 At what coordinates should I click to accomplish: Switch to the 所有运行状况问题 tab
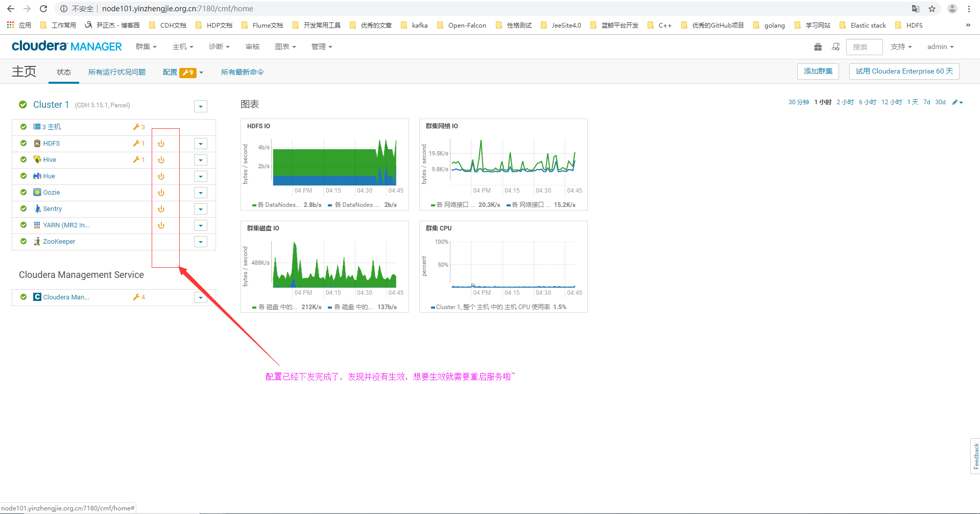117,72
